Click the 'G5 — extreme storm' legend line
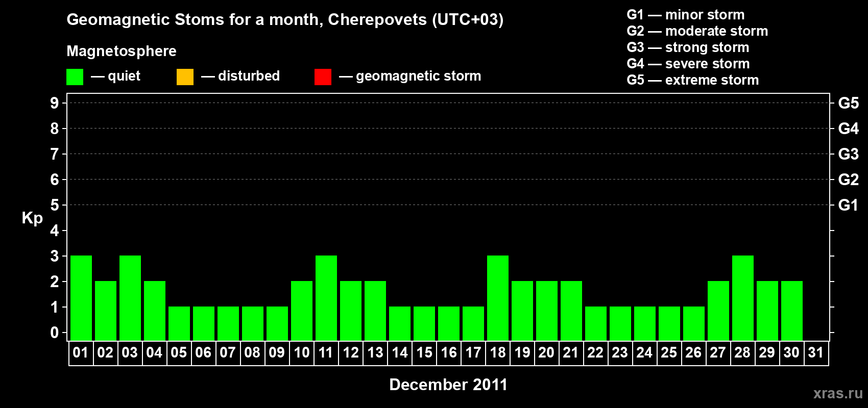Viewport: 868px width, 408px height. [x=692, y=80]
